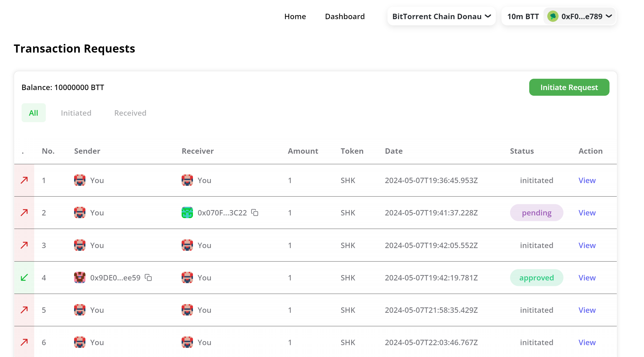Viewport: 644px width, 357px height.
Task: Open View link for approved request 4
Action: pyautogui.click(x=587, y=277)
